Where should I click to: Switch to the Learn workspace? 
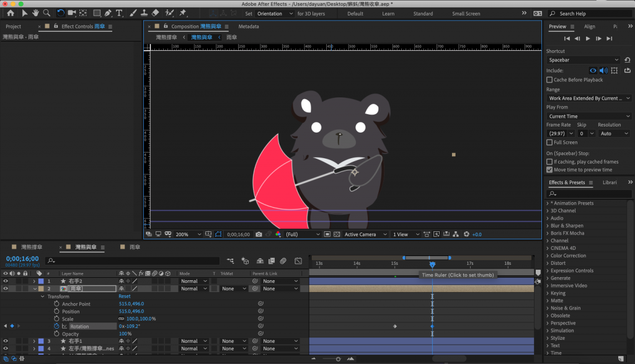tap(388, 14)
